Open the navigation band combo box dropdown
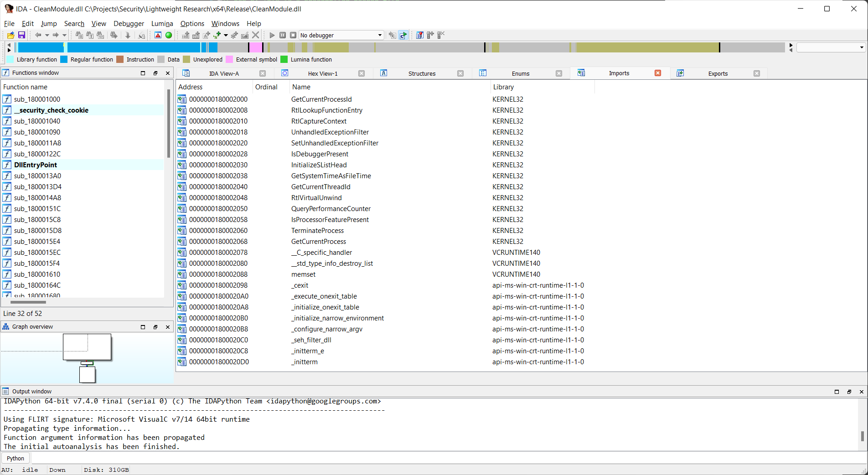Viewport: 868px width, 475px height. [861, 47]
